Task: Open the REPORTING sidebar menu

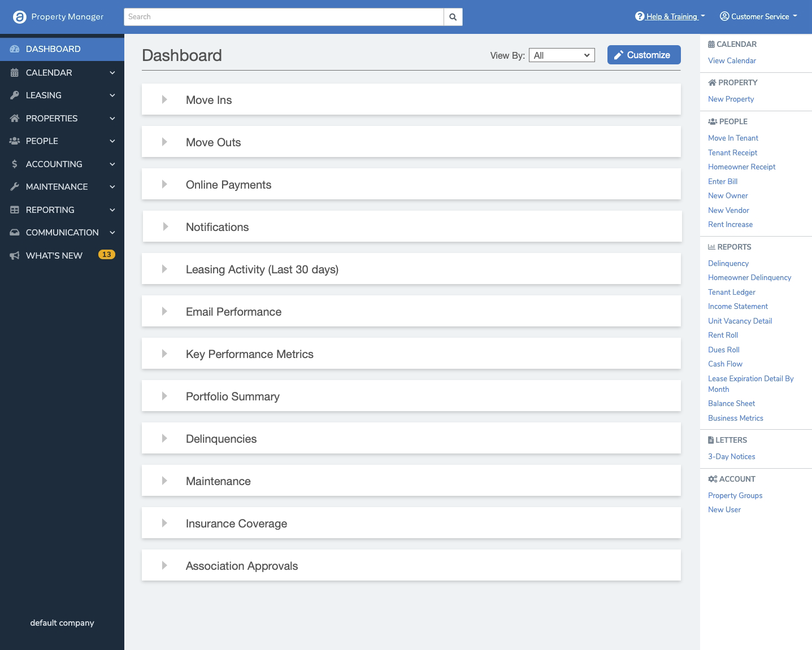Action: (62, 210)
